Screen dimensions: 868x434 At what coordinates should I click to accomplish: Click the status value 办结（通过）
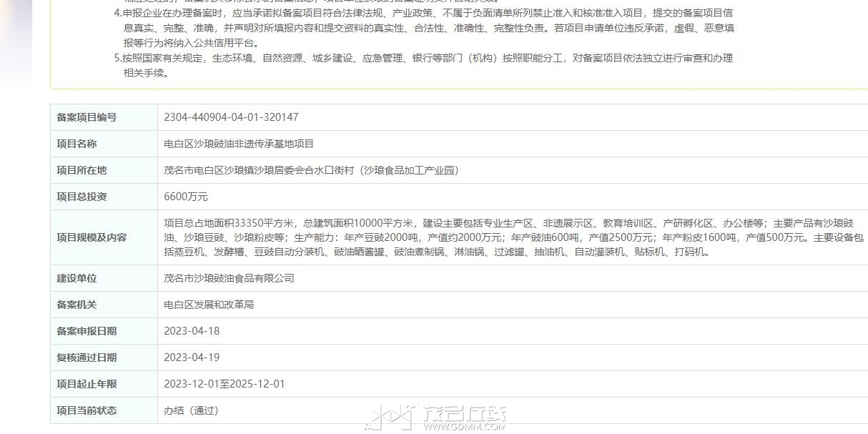coord(191,410)
